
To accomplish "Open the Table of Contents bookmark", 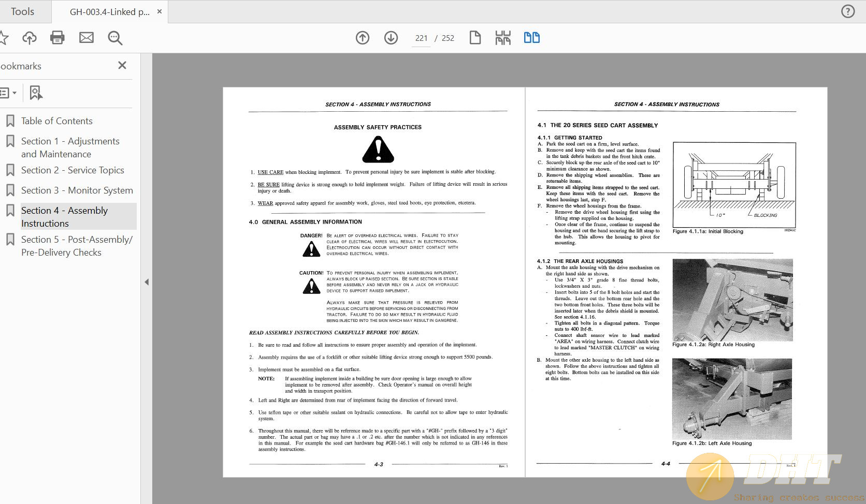I will pyautogui.click(x=56, y=121).
